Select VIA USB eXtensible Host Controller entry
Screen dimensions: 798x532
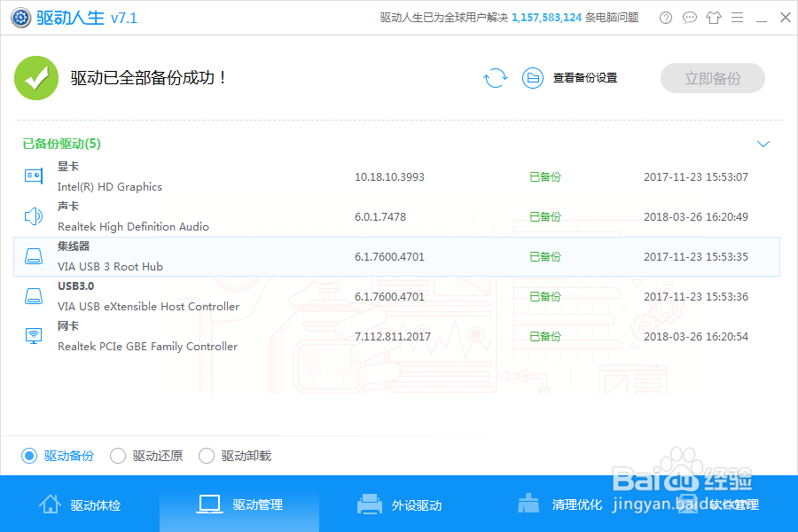(x=149, y=307)
